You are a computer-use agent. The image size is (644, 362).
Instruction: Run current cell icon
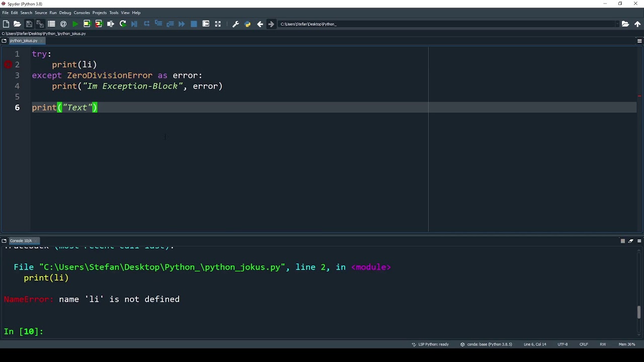(87, 24)
